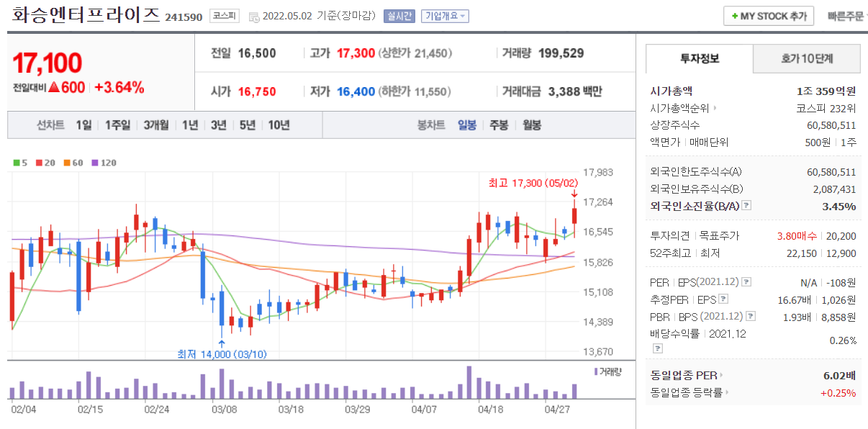Screen dimensions: 868x429
Task: Click the stock code 241590
Action: pyautogui.click(x=184, y=17)
